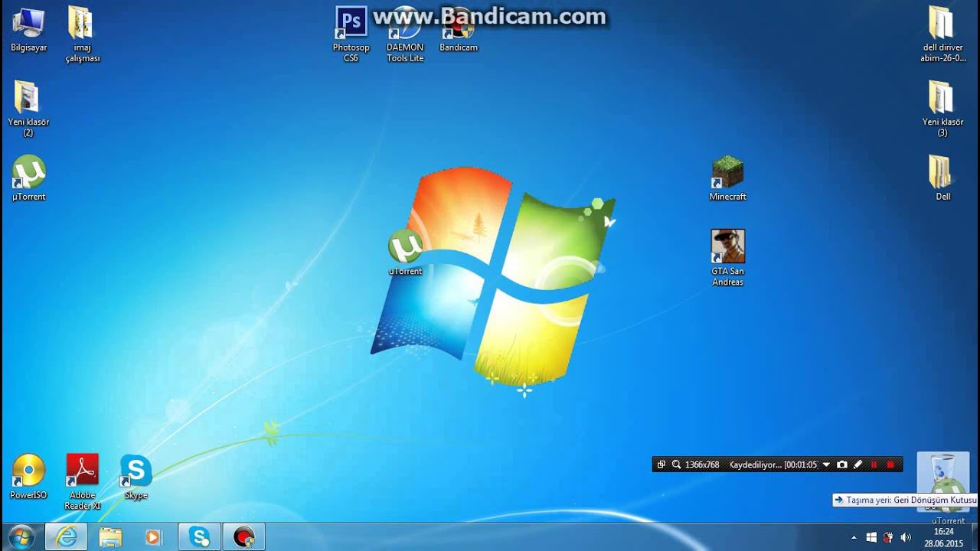Open File Explorer from the taskbar
The height and width of the screenshot is (551, 980).
coord(110,537)
